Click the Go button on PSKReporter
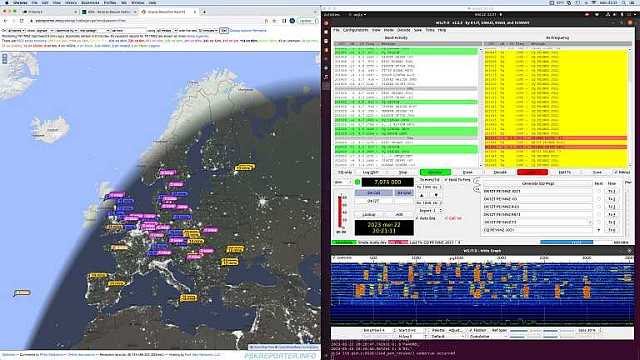The width and height of the screenshot is (640, 360). [x=223, y=31]
